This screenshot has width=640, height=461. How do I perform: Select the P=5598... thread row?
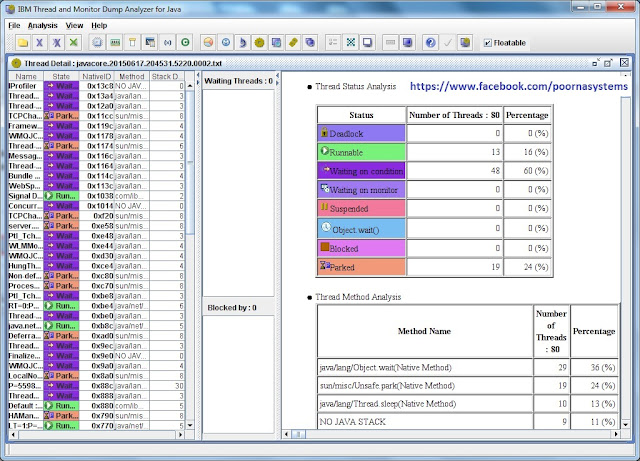point(97,386)
